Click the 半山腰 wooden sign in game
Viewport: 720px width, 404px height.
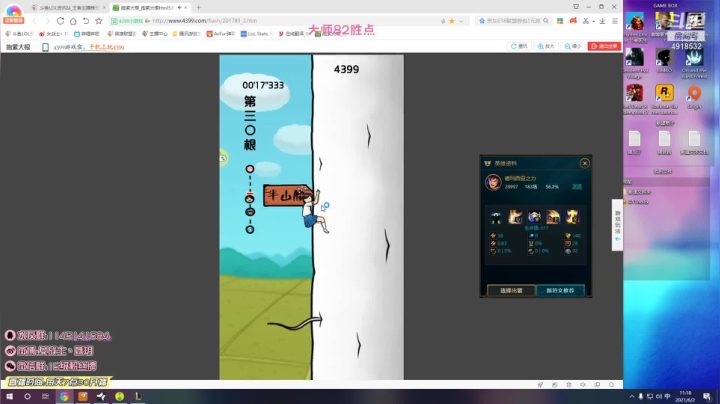pyautogui.click(x=287, y=195)
